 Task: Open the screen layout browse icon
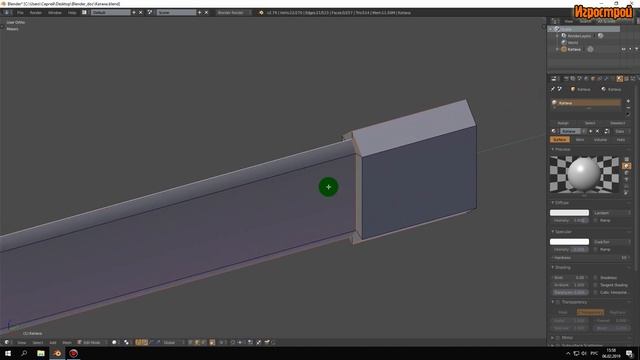(84, 13)
